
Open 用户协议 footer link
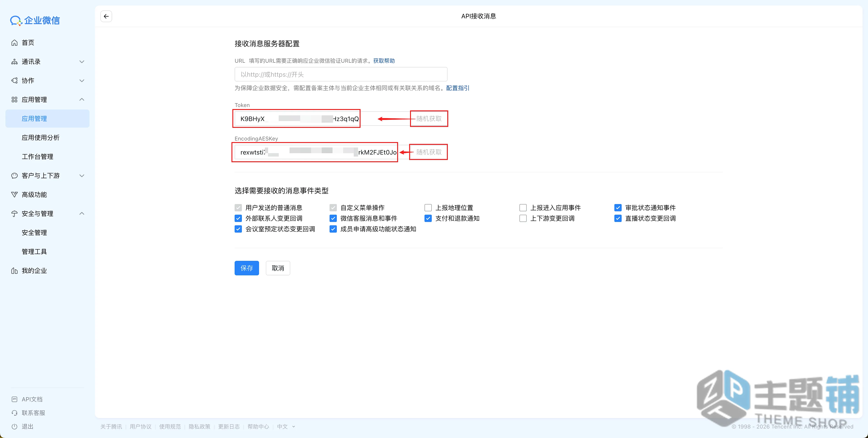tap(141, 426)
